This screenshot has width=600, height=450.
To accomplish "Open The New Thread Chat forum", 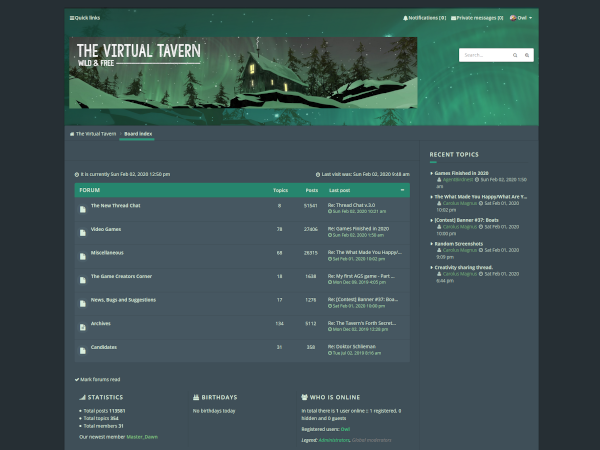I will click(116, 205).
